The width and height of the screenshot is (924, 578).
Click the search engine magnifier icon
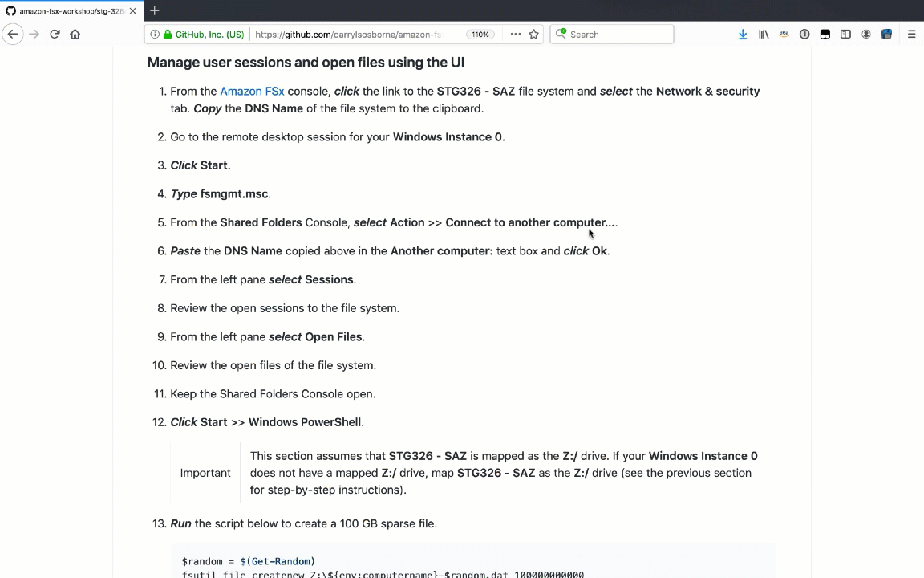pos(561,34)
